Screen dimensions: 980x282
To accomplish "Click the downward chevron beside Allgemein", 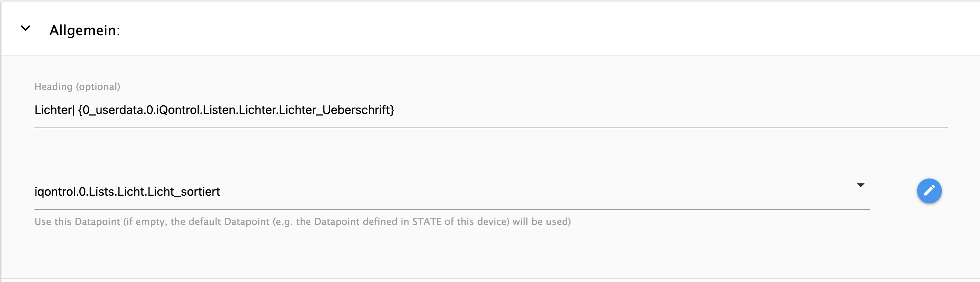I will tap(25, 28).
